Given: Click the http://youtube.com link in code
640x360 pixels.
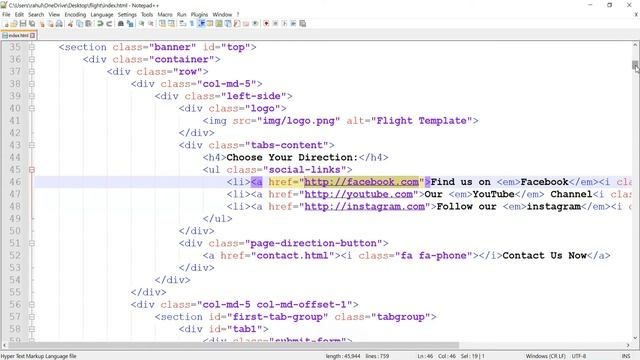Looking at the screenshot, I should (x=358, y=194).
